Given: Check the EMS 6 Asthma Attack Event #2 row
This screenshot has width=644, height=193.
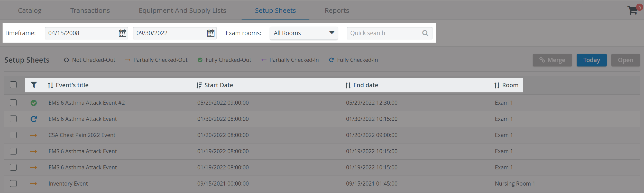Looking at the screenshot, I should pos(13,103).
